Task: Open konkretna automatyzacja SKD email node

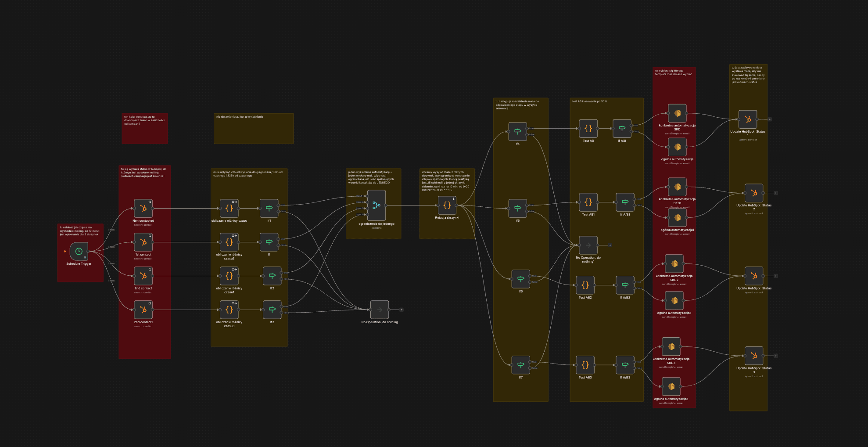Action: pos(677,113)
